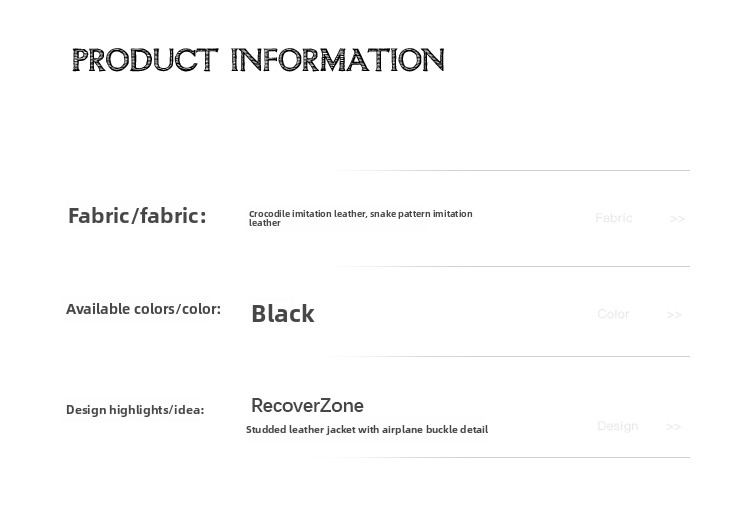Click the double chevron beside Fabric
Image resolution: width=750 pixels, height=510 pixels.
coord(677,219)
